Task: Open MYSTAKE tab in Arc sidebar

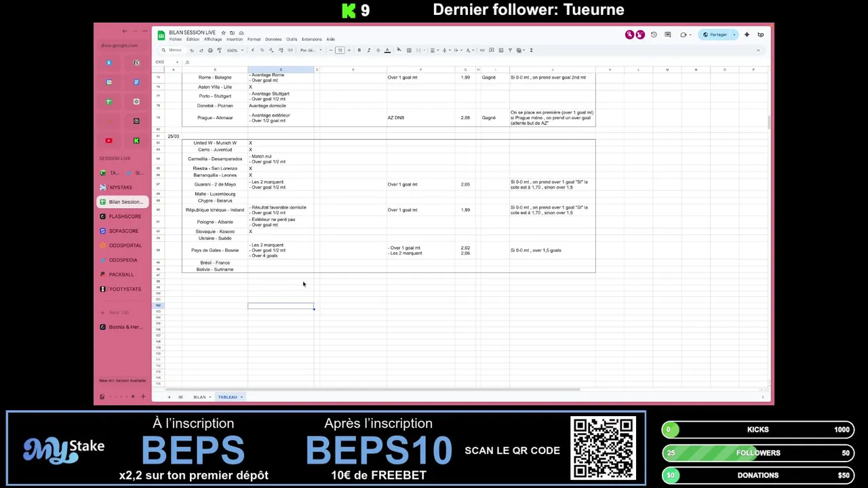Action: coord(121,187)
